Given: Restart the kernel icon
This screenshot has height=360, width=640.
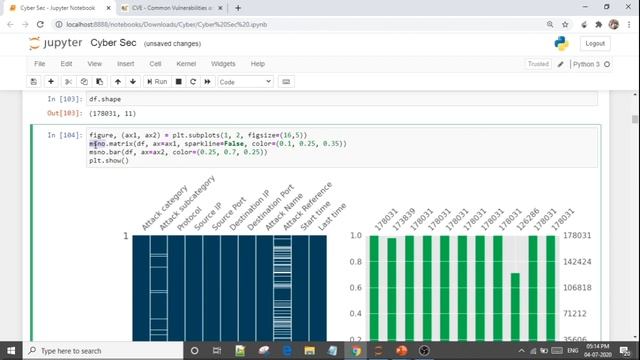Looking at the screenshot, I should tap(193, 82).
